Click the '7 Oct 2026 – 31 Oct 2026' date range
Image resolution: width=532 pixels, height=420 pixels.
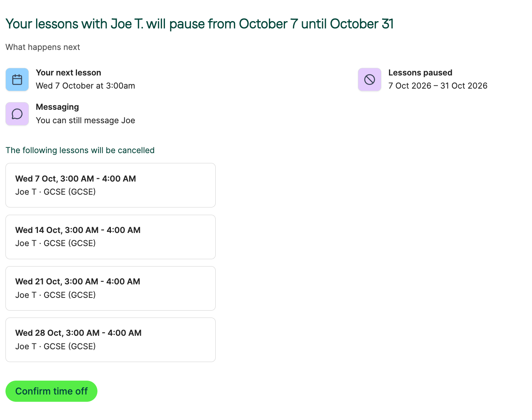click(438, 86)
